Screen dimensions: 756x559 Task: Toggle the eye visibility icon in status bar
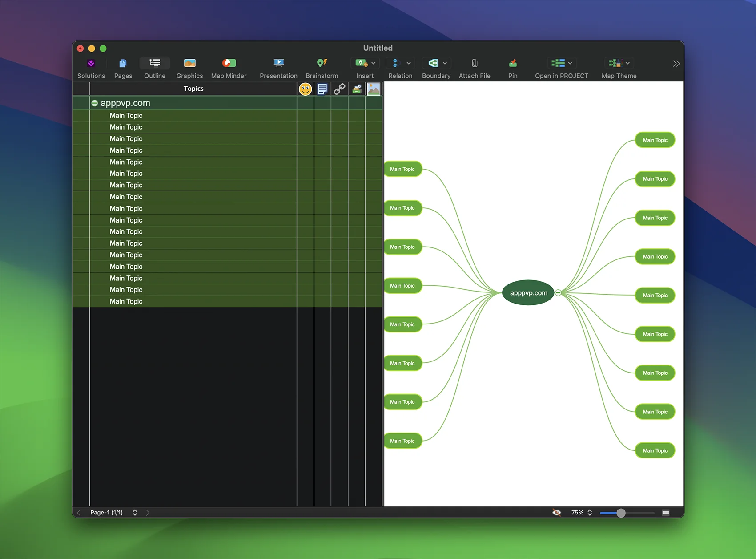(556, 513)
